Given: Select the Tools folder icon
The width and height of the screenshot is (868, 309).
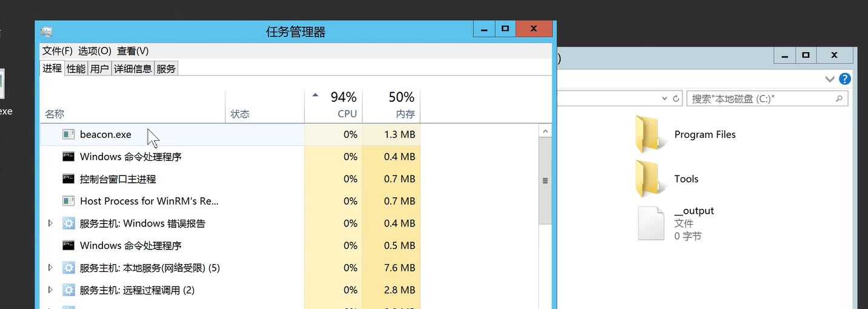Looking at the screenshot, I should [647, 178].
